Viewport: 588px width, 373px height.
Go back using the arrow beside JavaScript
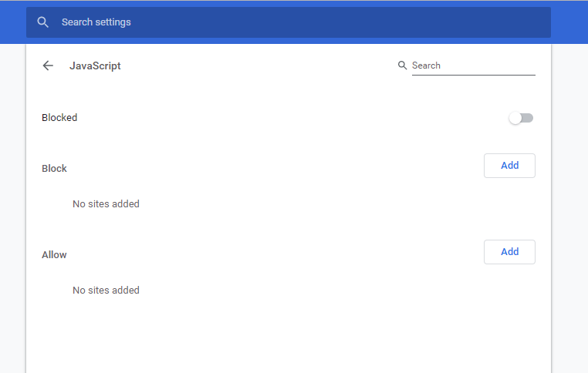coord(48,66)
